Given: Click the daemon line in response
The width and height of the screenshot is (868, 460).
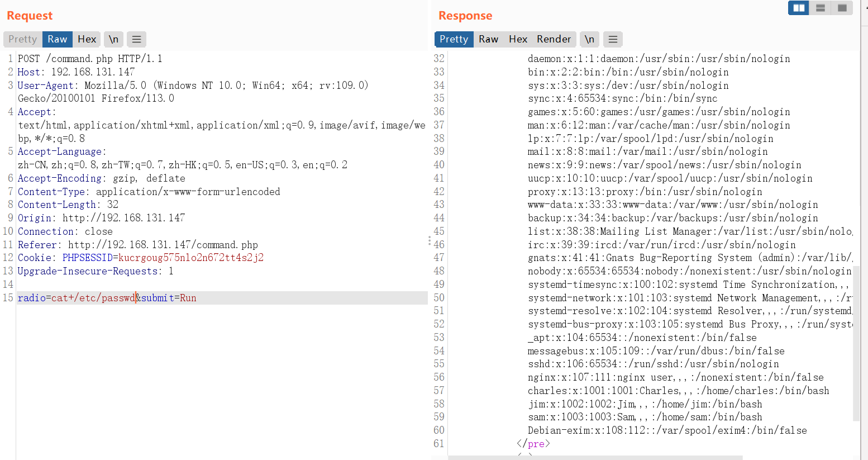Looking at the screenshot, I should coord(659,59).
